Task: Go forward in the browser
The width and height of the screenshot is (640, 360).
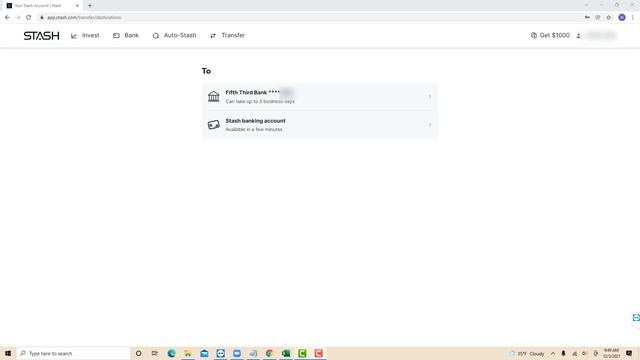Action: pyautogui.click(x=18, y=18)
